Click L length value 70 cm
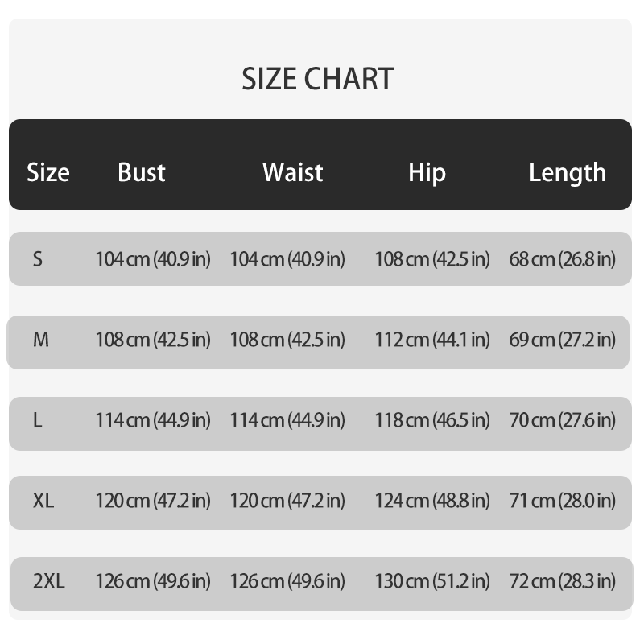 (x=562, y=420)
